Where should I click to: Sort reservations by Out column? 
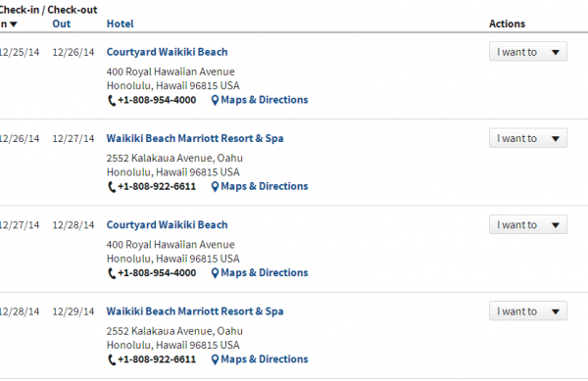point(62,24)
